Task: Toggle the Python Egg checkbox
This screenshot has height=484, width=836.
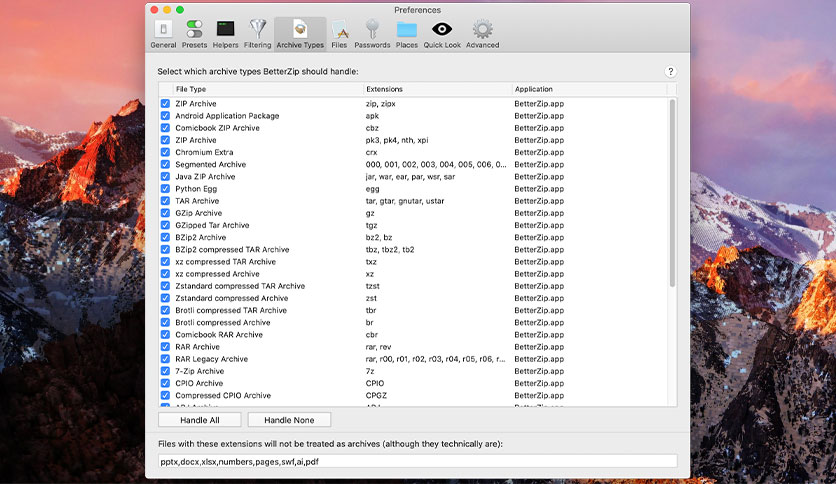Action: 165,189
